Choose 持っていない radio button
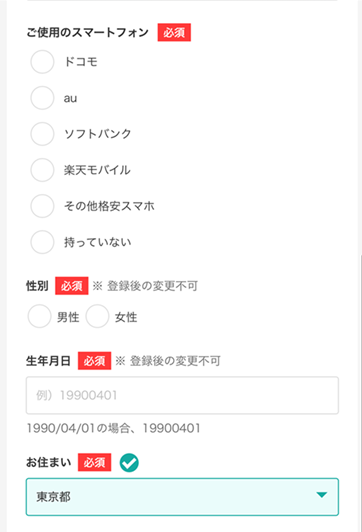The image size is (362, 532). point(42,242)
